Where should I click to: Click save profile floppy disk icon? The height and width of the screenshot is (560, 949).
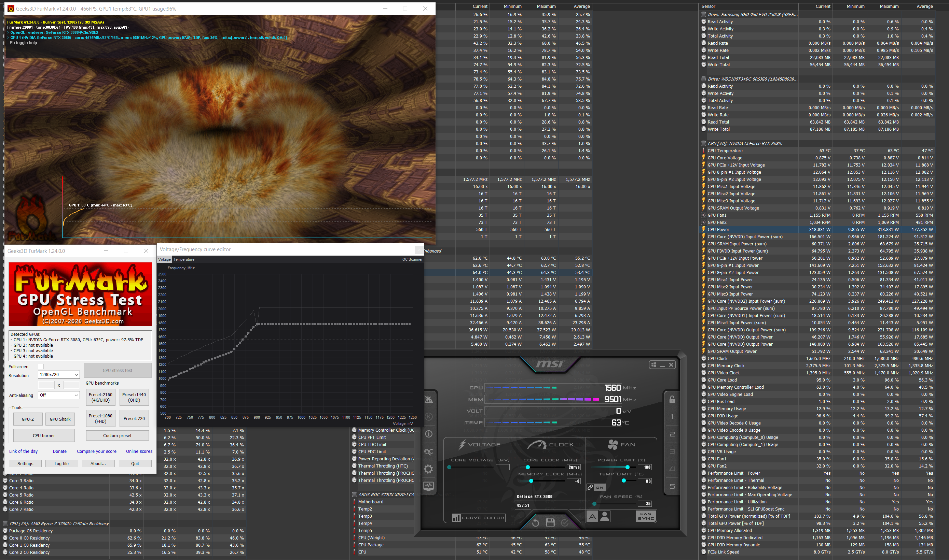pos(550,522)
